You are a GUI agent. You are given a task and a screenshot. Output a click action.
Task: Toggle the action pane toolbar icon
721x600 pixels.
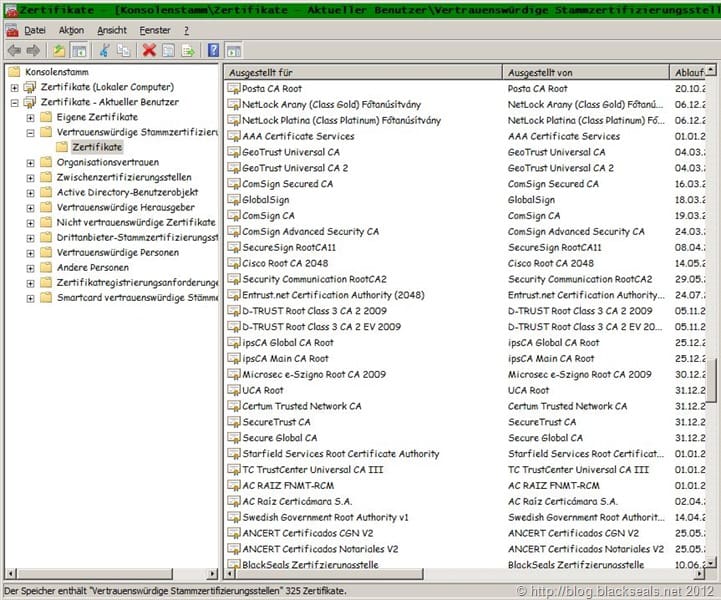click(x=234, y=51)
